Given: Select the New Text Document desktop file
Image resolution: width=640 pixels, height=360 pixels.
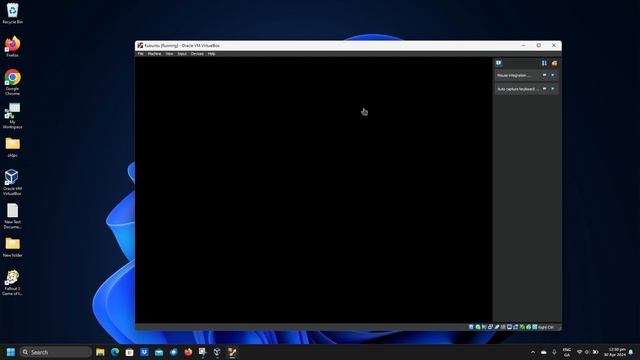Looking at the screenshot, I should coord(12,216).
